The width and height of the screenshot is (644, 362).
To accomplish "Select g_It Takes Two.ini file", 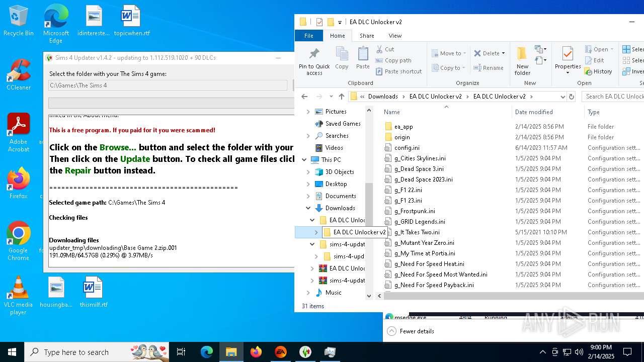I will point(417,232).
